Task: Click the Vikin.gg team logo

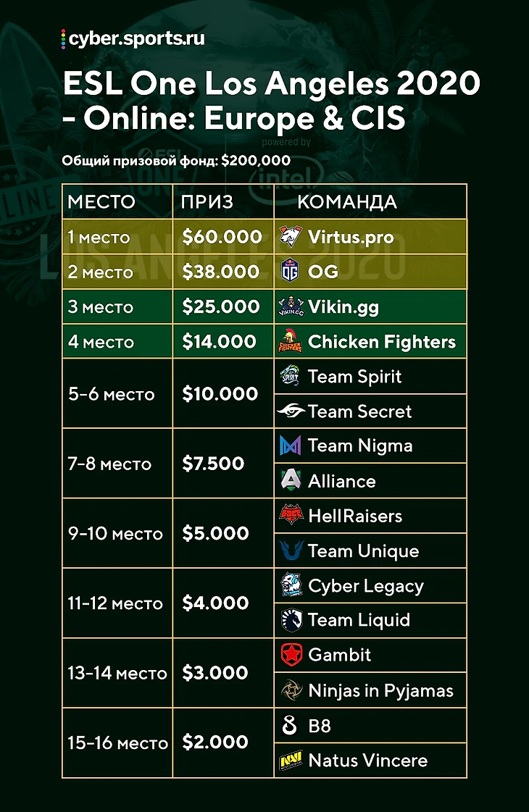Action: [291, 307]
